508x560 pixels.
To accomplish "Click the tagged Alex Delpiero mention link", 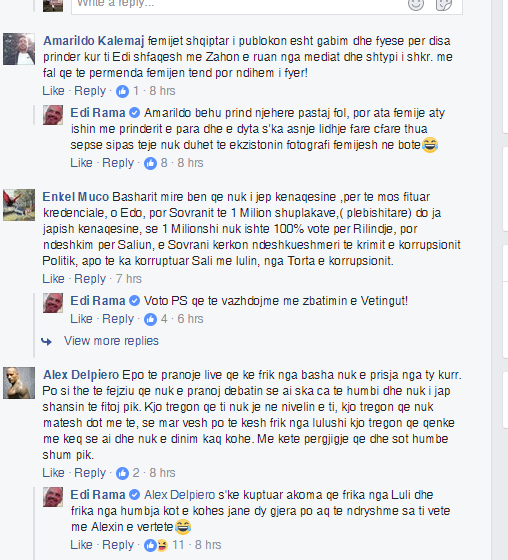I will click(179, 495).
